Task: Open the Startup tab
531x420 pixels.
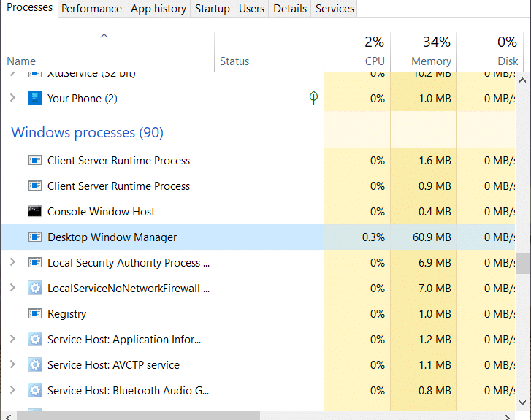Action: click(x=212, y=9)
